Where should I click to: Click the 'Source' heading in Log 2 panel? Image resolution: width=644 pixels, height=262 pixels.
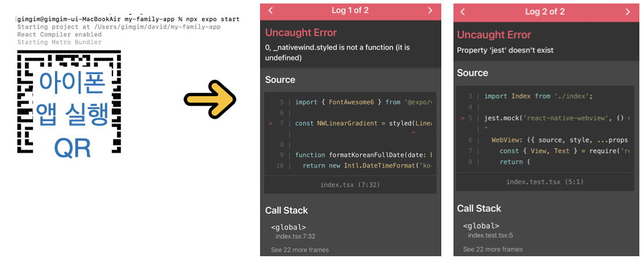473,73
